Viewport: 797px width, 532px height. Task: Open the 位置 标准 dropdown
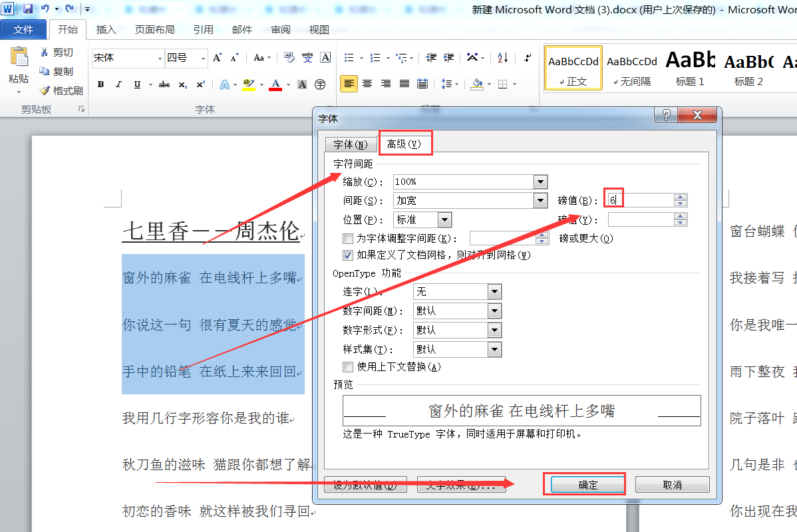pos(445,219)
